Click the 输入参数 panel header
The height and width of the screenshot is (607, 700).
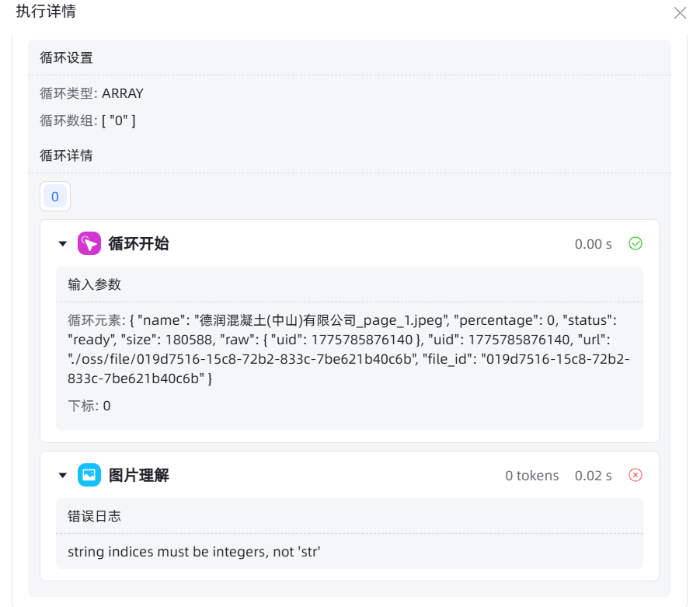pos(94,284)
